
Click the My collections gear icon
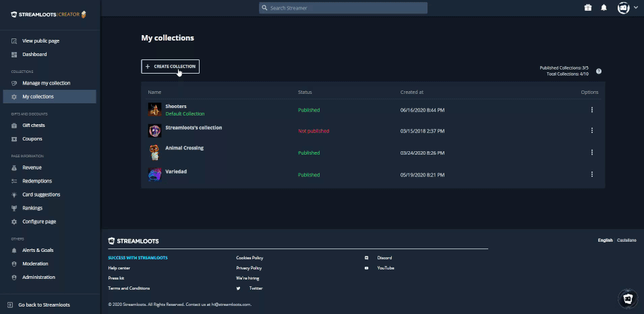[x=14, y=97]
